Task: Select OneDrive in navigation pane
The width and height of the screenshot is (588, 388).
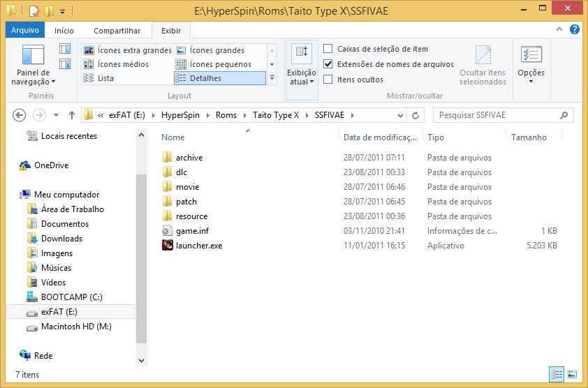Action: coord(44,165)
